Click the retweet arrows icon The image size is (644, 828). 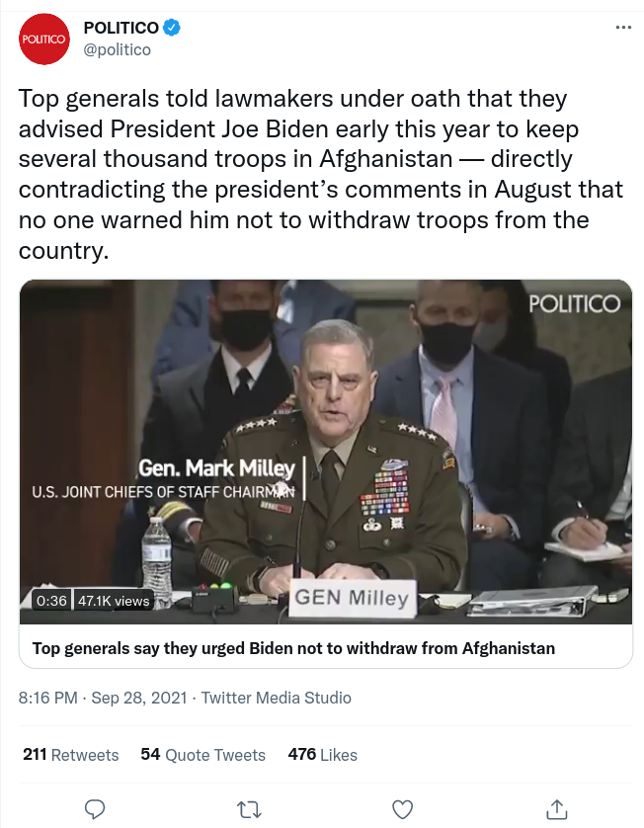(x=249, y=808)
